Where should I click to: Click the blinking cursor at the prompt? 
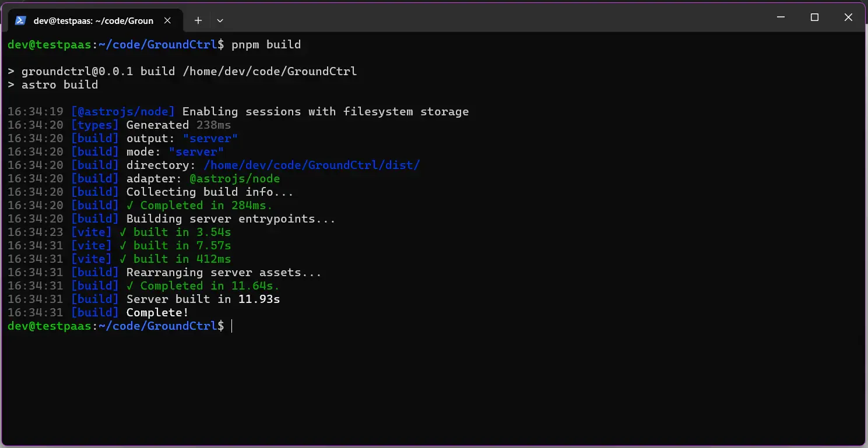(232, 326)
